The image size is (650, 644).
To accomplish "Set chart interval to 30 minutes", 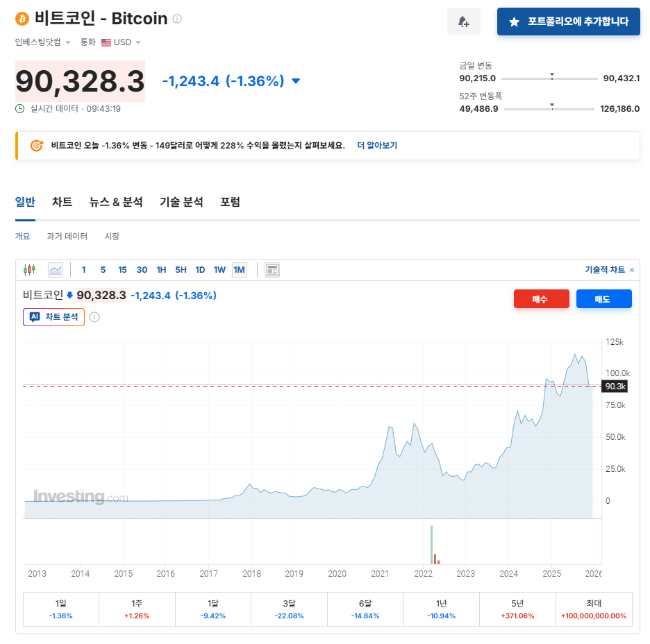I will coord(142,270).
